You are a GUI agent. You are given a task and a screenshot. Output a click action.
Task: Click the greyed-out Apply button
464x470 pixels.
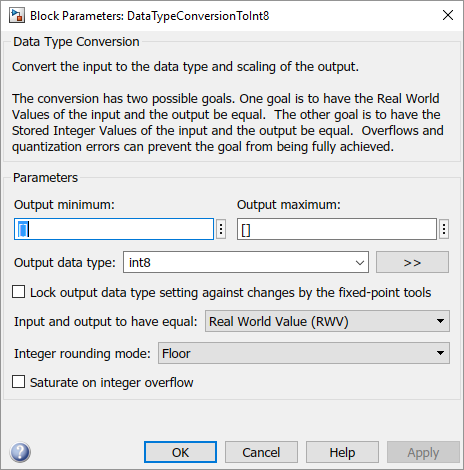(423, 452)
